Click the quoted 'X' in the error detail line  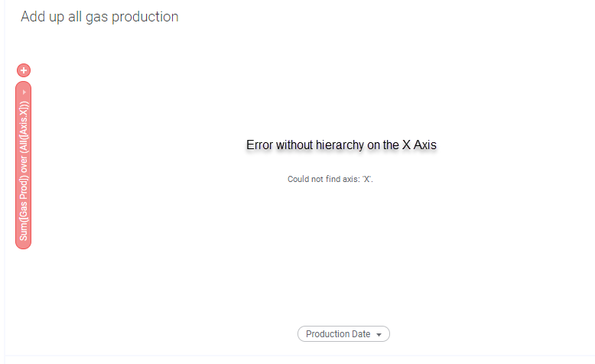pyautogui.click(x=366, y=179)
